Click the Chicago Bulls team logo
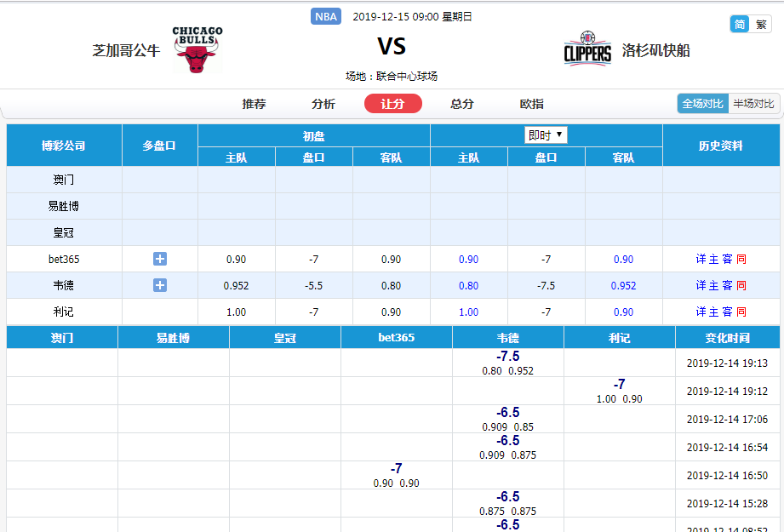The image size is (784, 532). [x=197, y=49]
